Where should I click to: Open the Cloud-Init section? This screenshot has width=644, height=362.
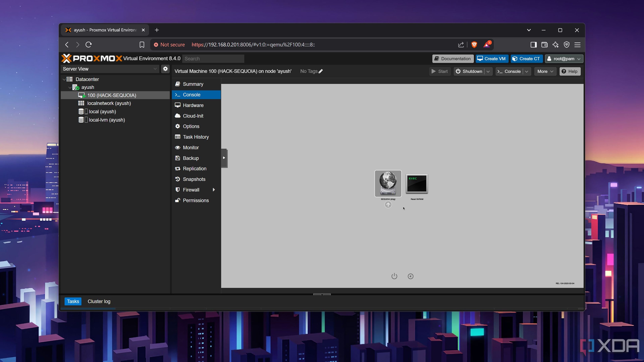point(196,116)
